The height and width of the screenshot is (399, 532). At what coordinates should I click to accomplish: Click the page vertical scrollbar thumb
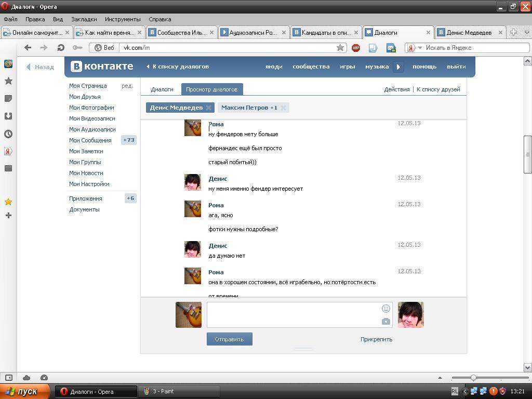pos(528,154)
